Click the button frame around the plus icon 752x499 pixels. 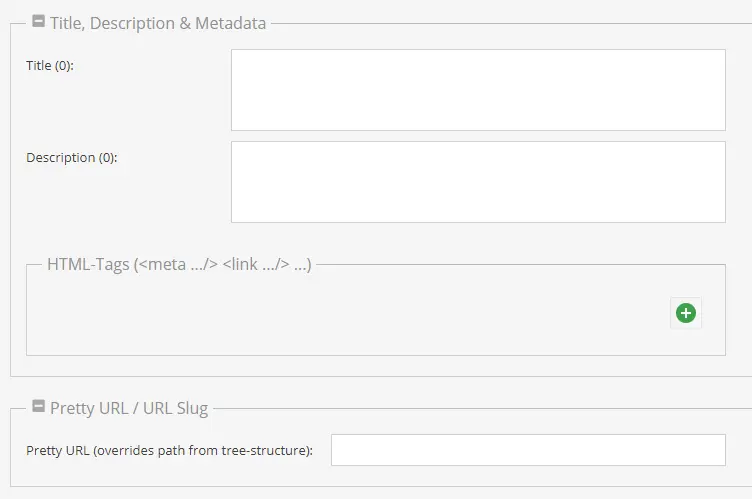pos(686,313)
